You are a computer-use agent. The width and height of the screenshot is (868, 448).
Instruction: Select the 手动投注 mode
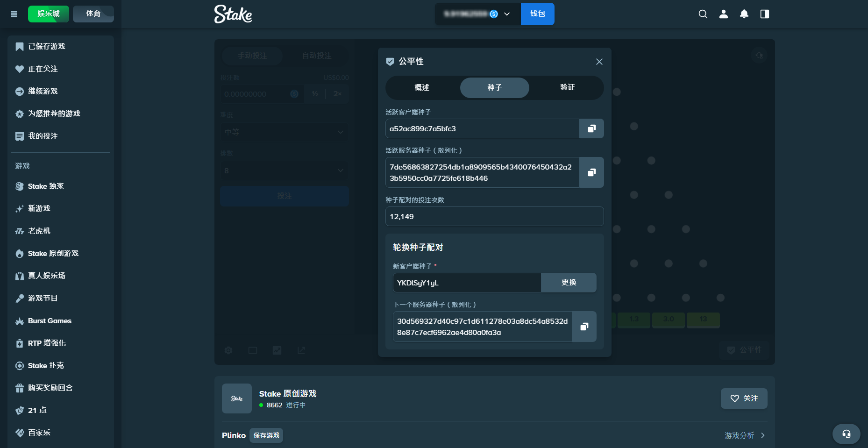click(252, 56)
